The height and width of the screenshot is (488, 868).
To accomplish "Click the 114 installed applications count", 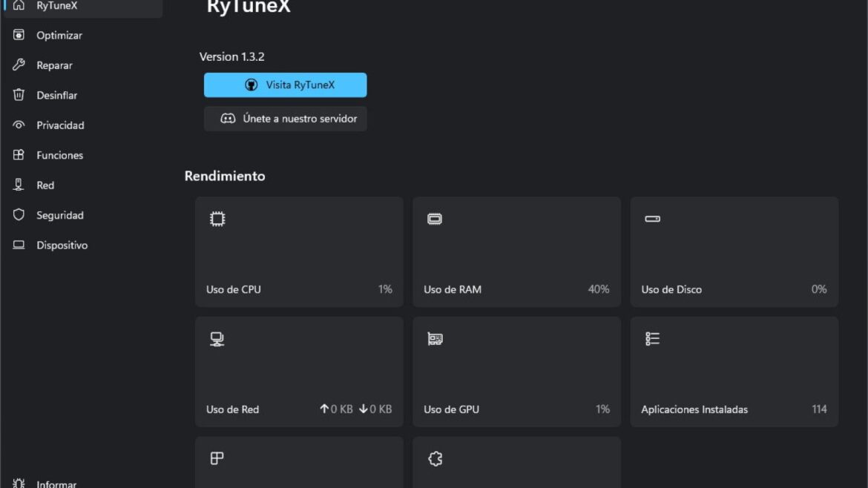I will [819, 409].
